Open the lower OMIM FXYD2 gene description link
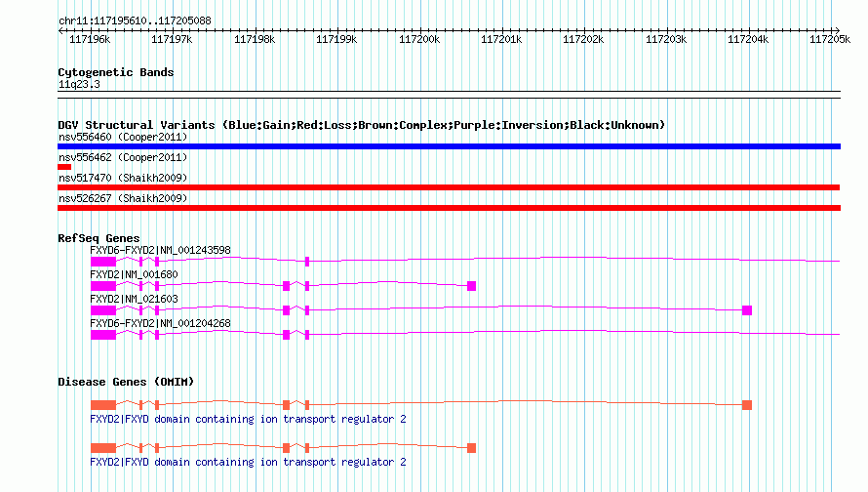The width and height of the screenshot is (868, 492). click(x=248, y=462)
